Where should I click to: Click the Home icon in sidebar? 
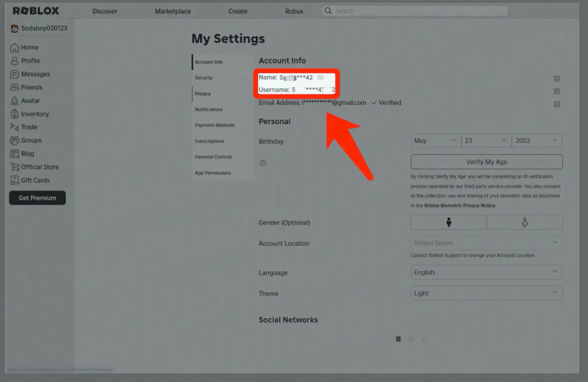point(14,47)
